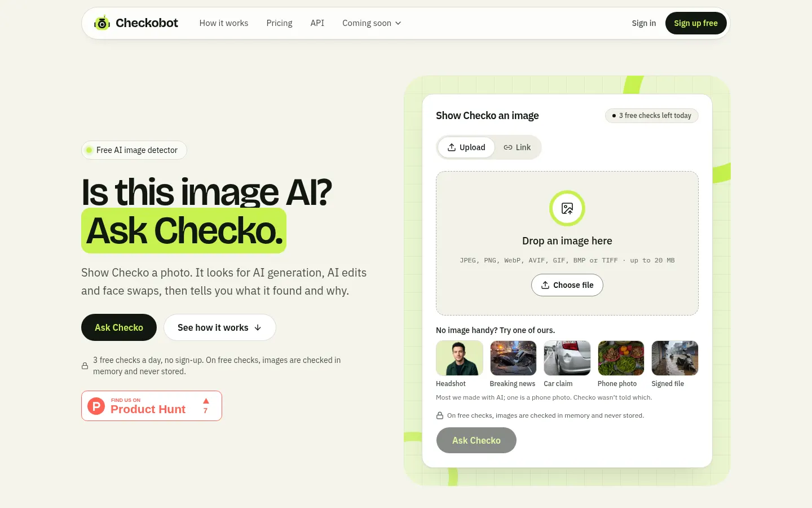
Task: Open the Checkobot home link
Action: [136, 23]
